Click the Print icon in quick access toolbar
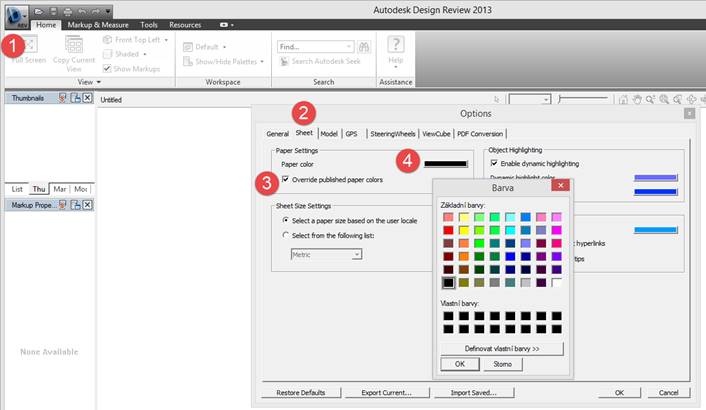 click(65, 9)
